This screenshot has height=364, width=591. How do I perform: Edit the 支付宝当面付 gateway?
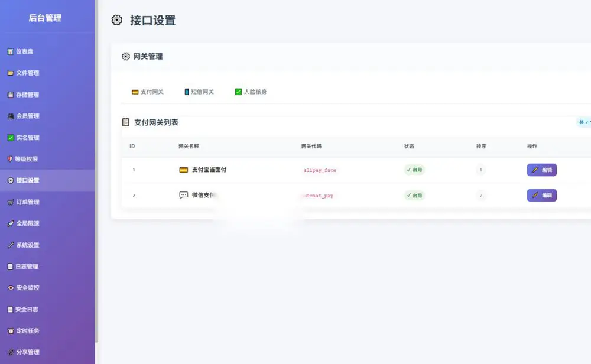541,170
